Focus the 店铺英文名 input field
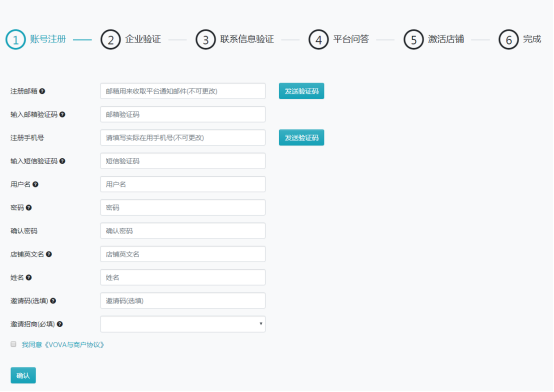Screen dimensions: 554x392 coord(183,254)
